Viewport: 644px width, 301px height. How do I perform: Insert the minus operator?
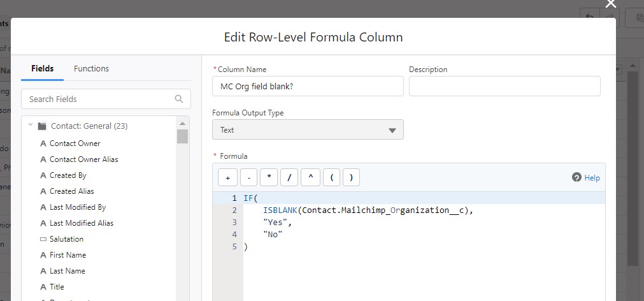click(249, 178)
